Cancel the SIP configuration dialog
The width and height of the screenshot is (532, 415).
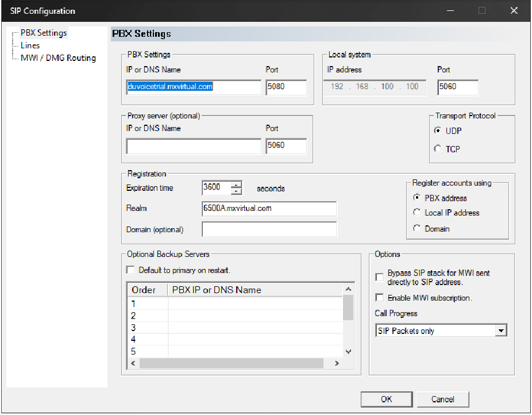point(442,399)
